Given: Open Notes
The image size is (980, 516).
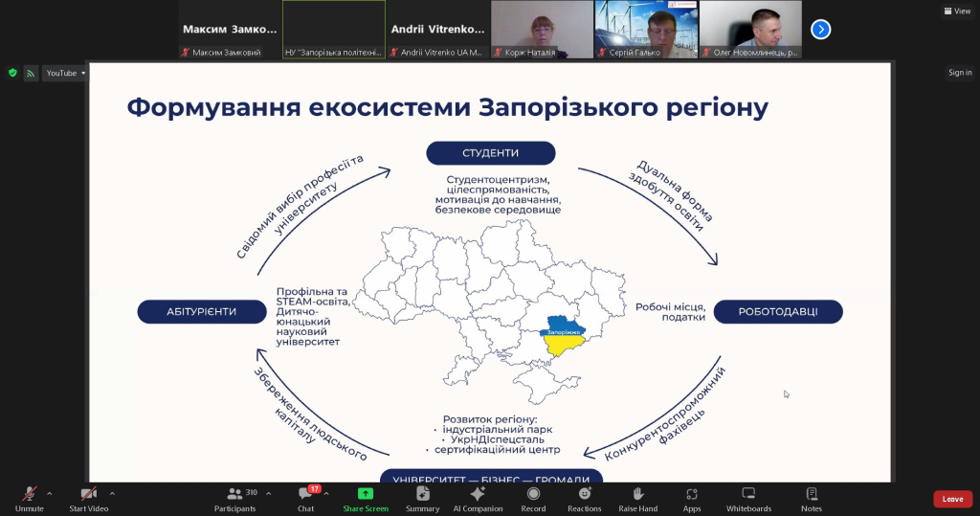Looking at the screenshot, I should pyautogui.click(x=812, y=499).
